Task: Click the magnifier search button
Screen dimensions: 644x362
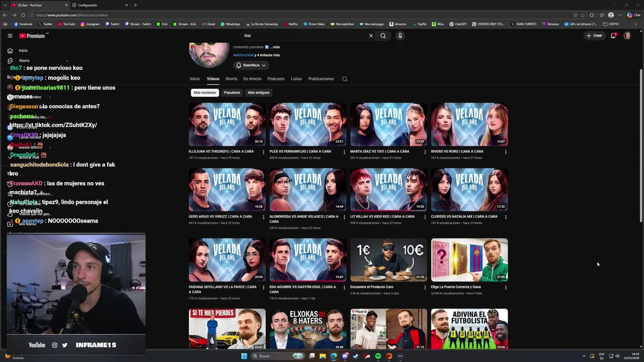Action: coord(383,36)
